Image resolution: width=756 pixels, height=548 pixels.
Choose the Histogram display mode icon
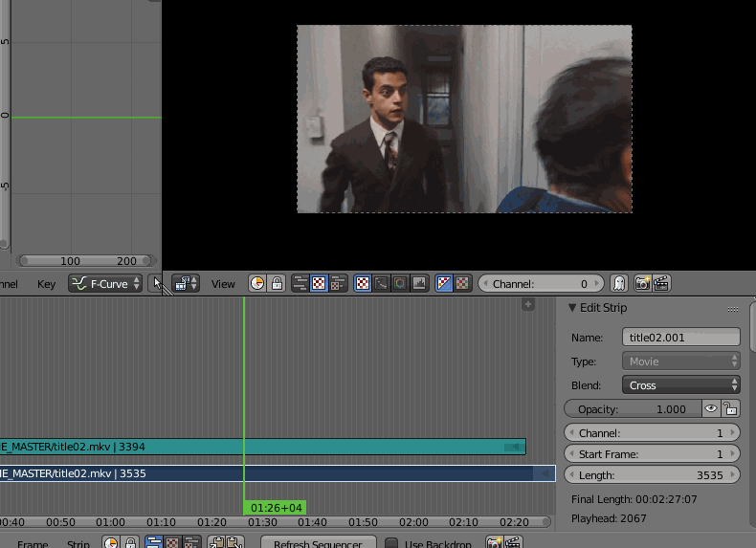(419, 283)
